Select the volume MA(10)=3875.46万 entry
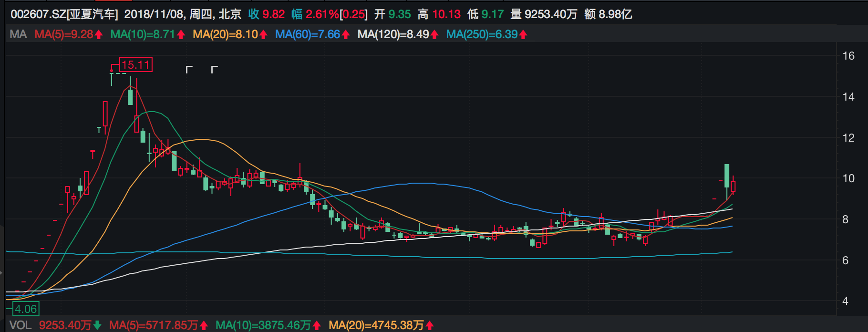Viewport: 868px width, 332px height. [263, 325]
